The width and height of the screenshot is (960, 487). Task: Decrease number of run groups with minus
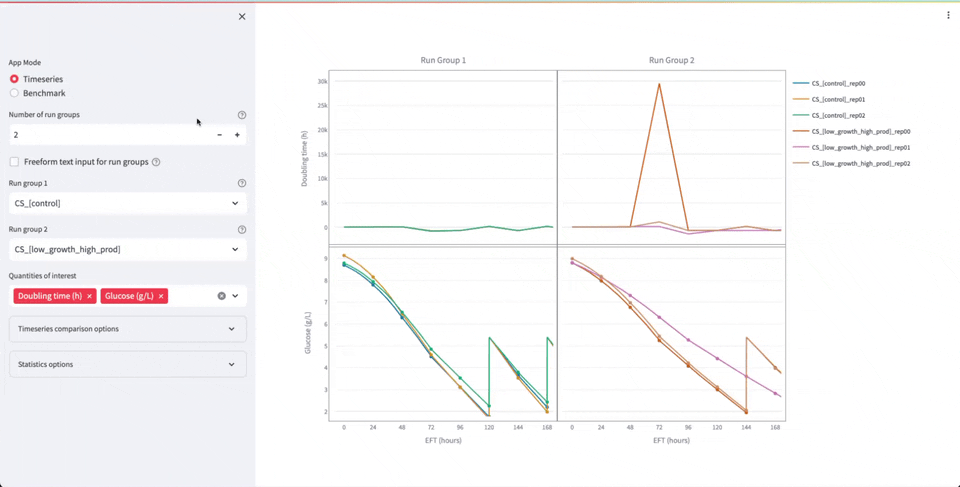pyautogui.click(x=220, y=135)
